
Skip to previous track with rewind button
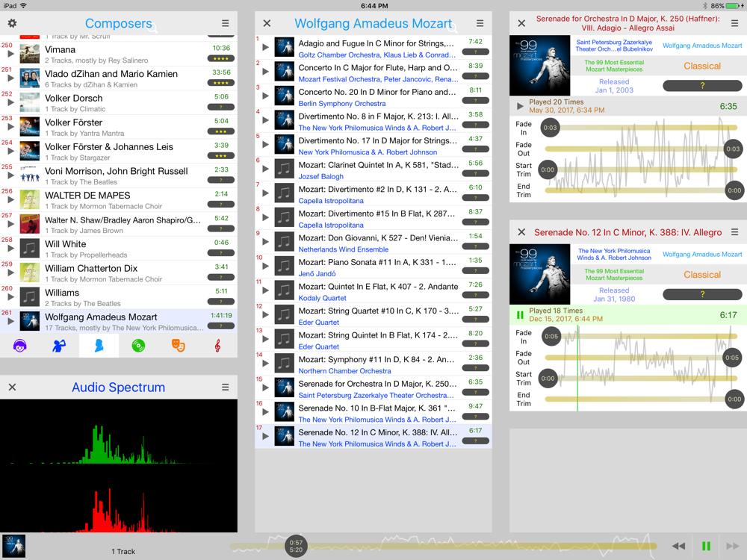679,546
